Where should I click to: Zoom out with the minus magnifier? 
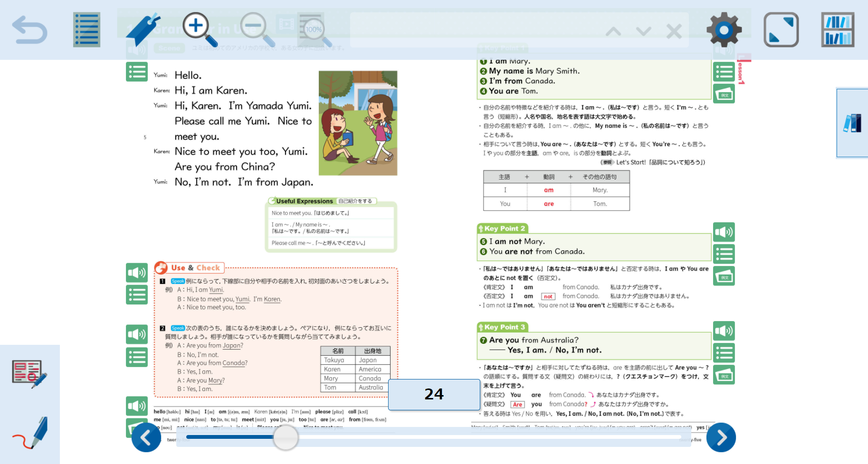[x=257, y=29]
